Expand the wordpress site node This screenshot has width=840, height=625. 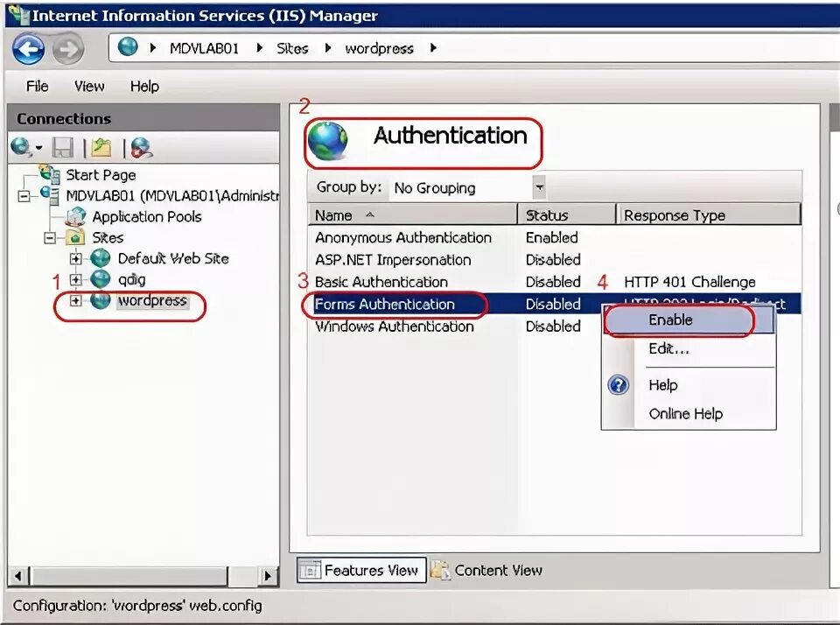(x=75, y=301)
